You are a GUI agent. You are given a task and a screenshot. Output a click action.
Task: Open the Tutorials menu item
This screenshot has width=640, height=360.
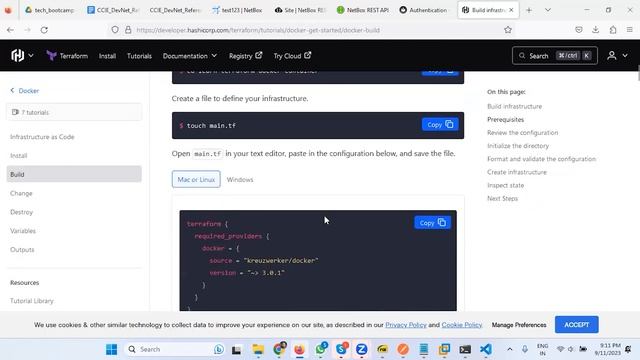(x=139, y=56)
